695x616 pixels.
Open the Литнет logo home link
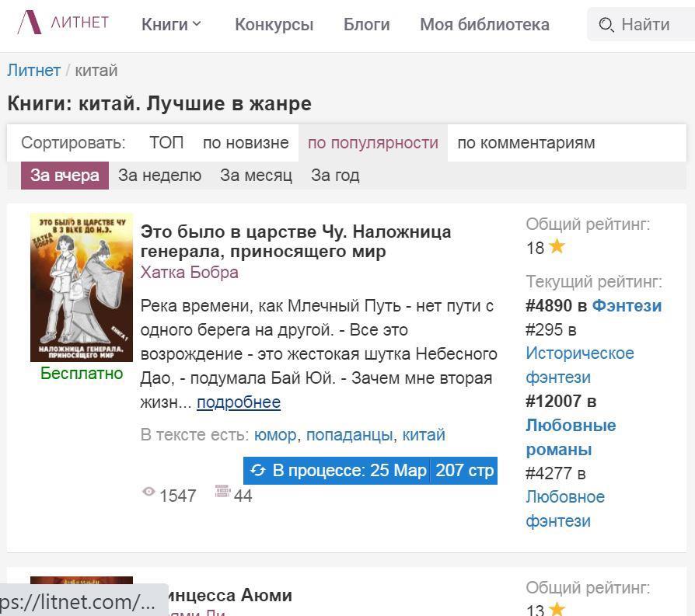tap(63, 23)
